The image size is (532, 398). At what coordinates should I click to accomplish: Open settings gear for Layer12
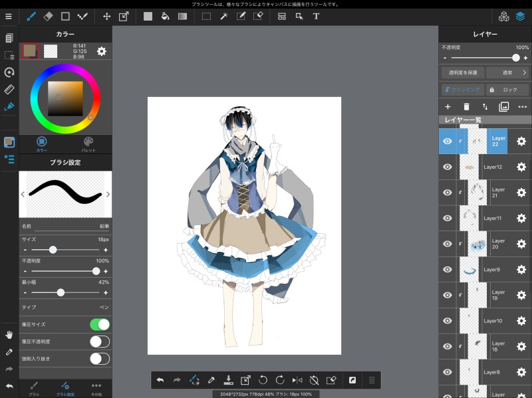(x=521, y=167)
